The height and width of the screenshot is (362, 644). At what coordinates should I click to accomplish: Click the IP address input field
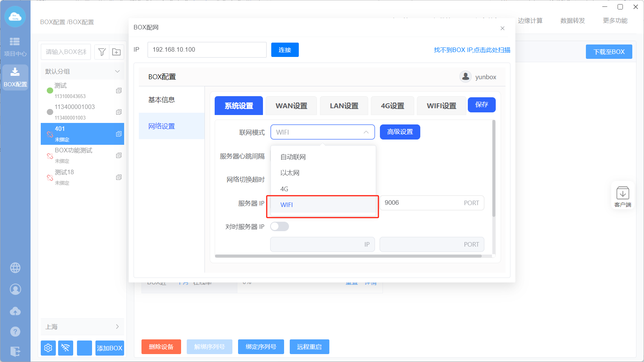[207, 50]
